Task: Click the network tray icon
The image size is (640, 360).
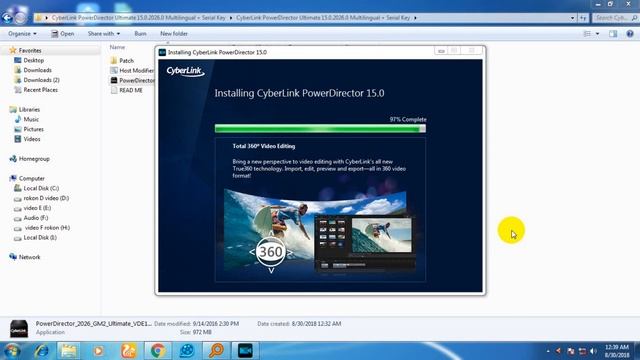Action: tap(582, 351)
